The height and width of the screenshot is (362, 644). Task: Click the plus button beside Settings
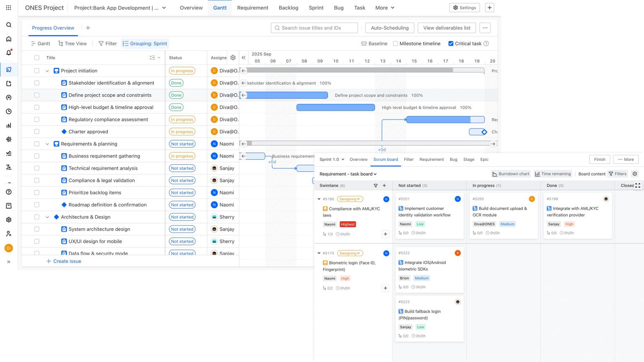(x=489, y=8)
